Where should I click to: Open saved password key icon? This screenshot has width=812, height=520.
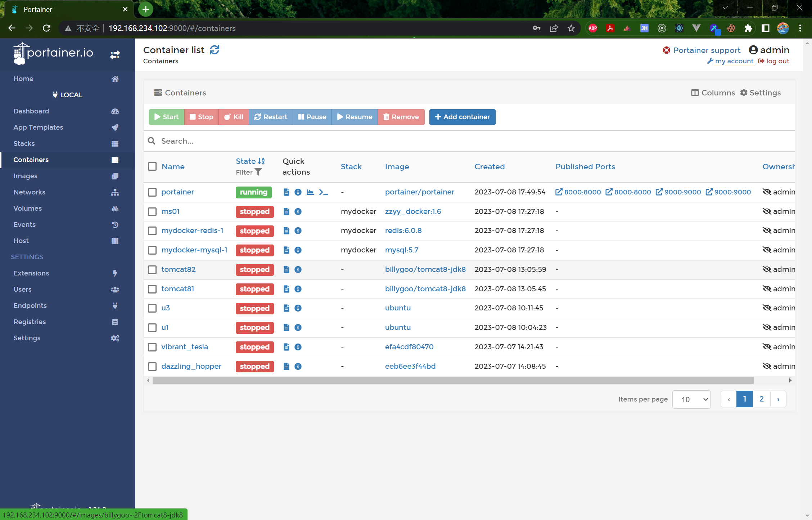(x=537, y=28)
